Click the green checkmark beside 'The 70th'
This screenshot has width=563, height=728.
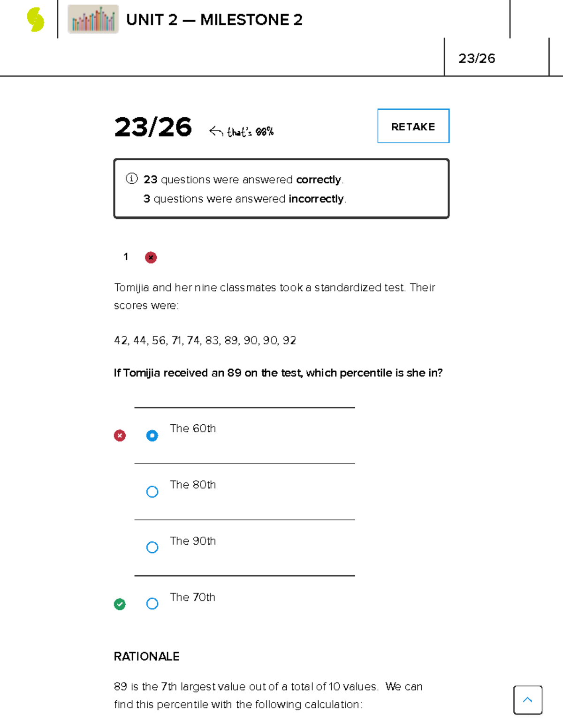tap(120, 604)
